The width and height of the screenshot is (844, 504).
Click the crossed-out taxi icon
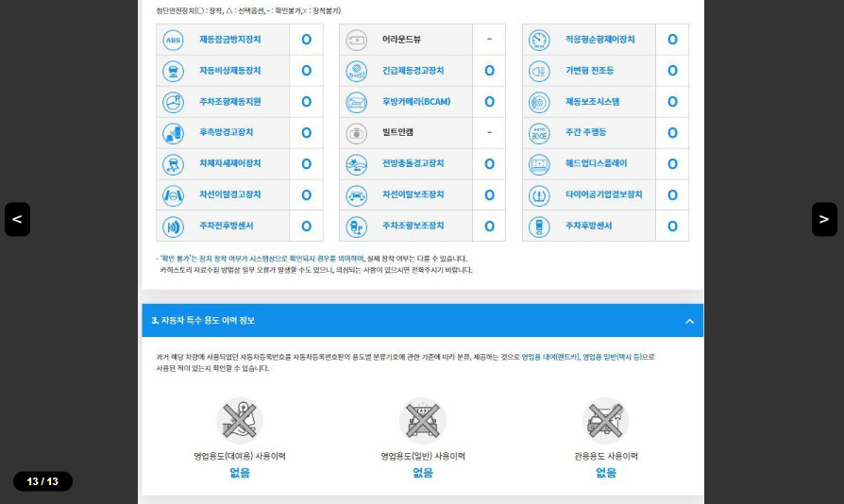click(423, 421)
